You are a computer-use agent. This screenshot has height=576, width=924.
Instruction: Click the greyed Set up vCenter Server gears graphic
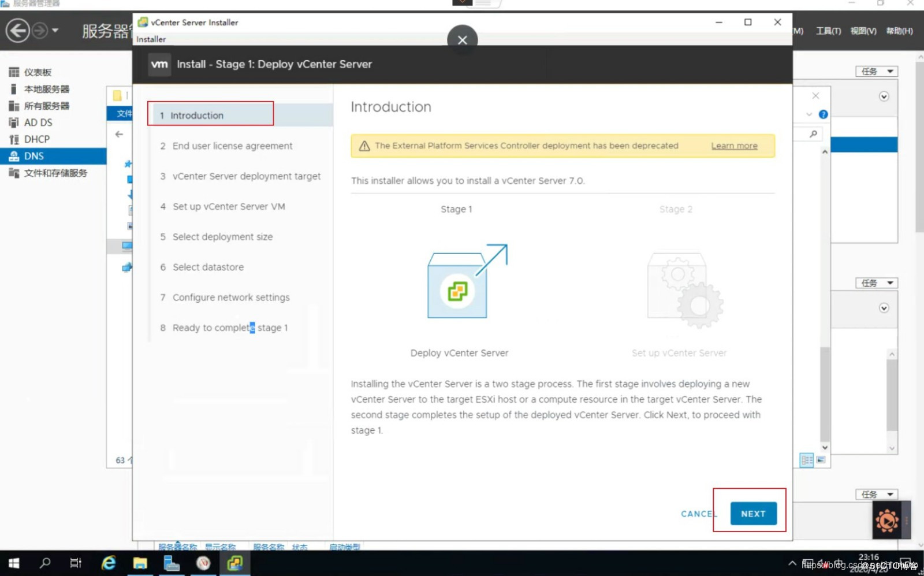685,289
